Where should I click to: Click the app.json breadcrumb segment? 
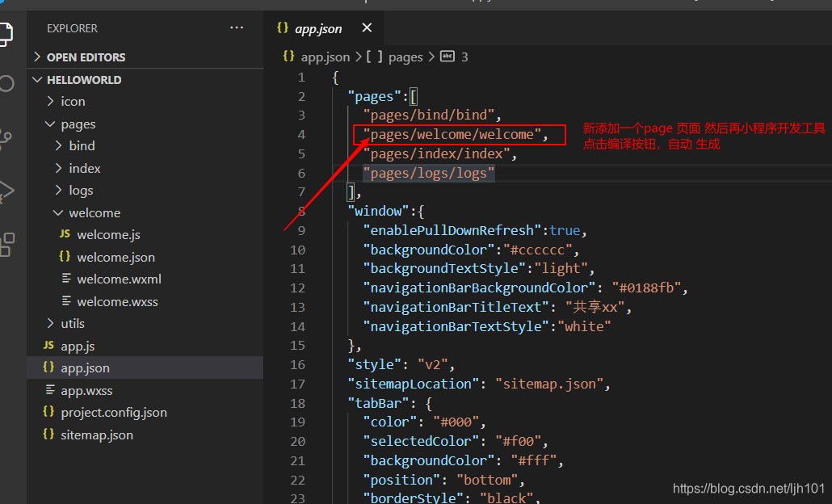(326, 57)
